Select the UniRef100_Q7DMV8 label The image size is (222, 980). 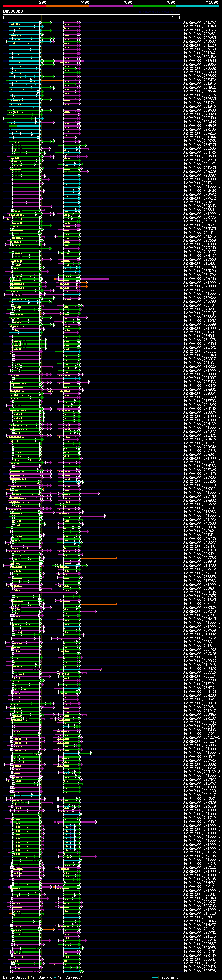(x=199, y=114)
